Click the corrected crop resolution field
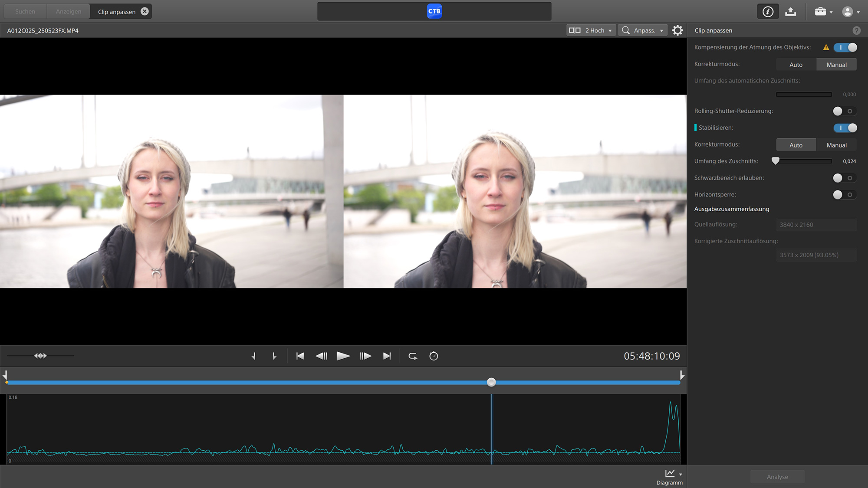This screenshot has height=488, width=868. pos(816,255)
